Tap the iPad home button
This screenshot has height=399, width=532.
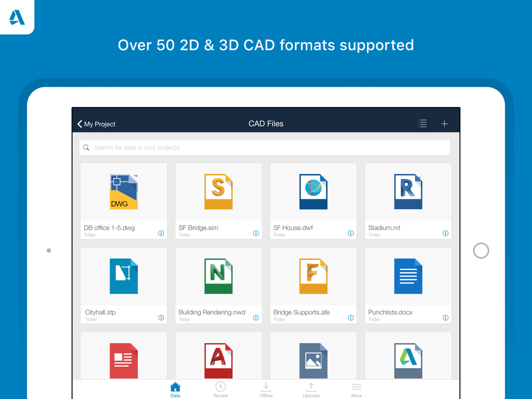click(481, 251)
